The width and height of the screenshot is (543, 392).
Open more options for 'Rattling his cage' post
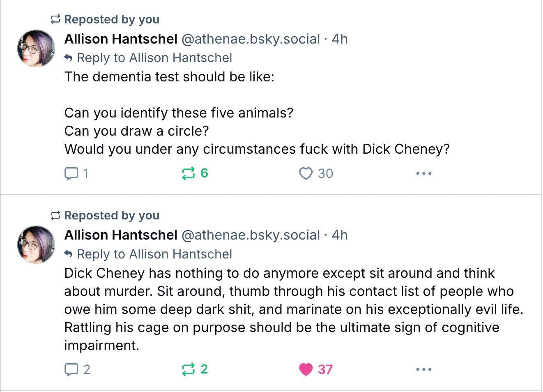(423, 369)
